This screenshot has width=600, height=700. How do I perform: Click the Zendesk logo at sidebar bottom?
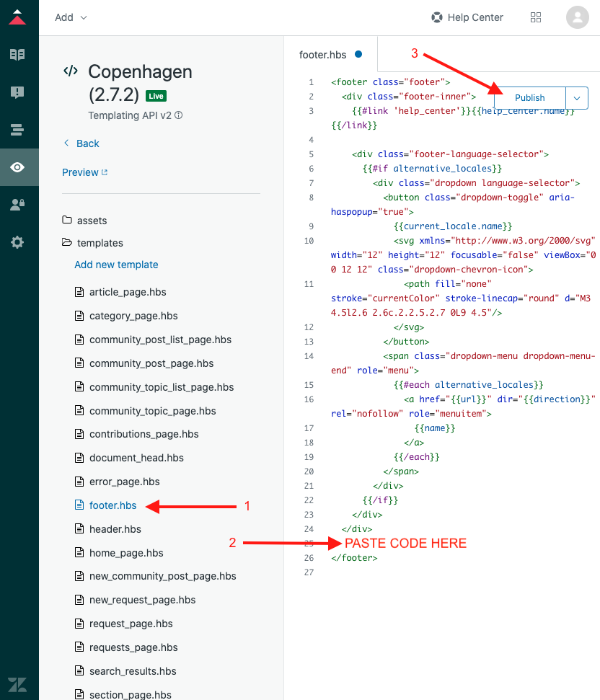pyautogui.click(x=17, y=683)
